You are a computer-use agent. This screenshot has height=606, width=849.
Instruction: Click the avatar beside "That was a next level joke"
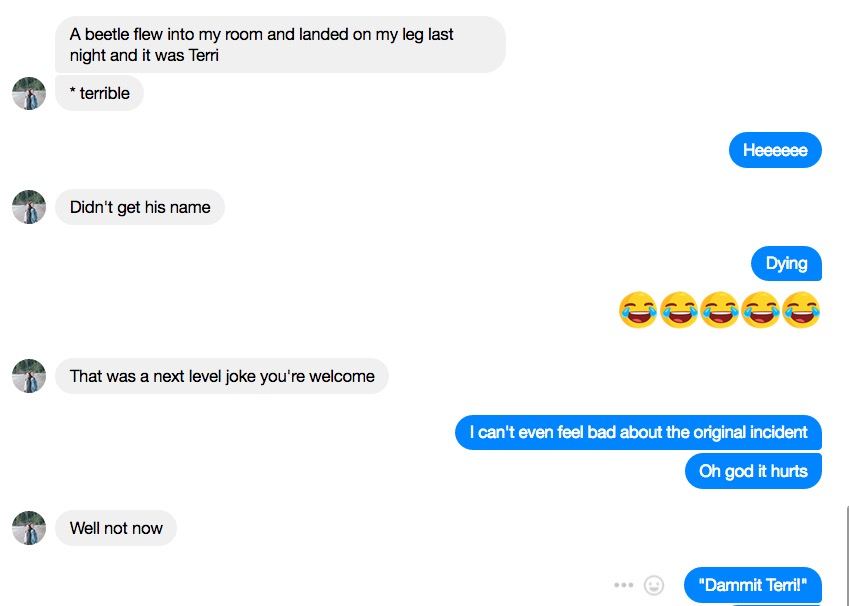coord(29,376)
